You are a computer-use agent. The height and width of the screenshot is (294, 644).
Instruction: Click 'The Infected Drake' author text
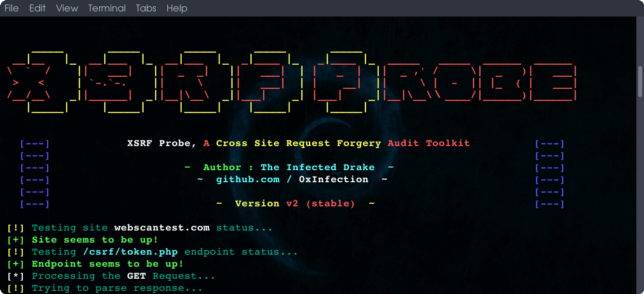[x=317, y=167]
